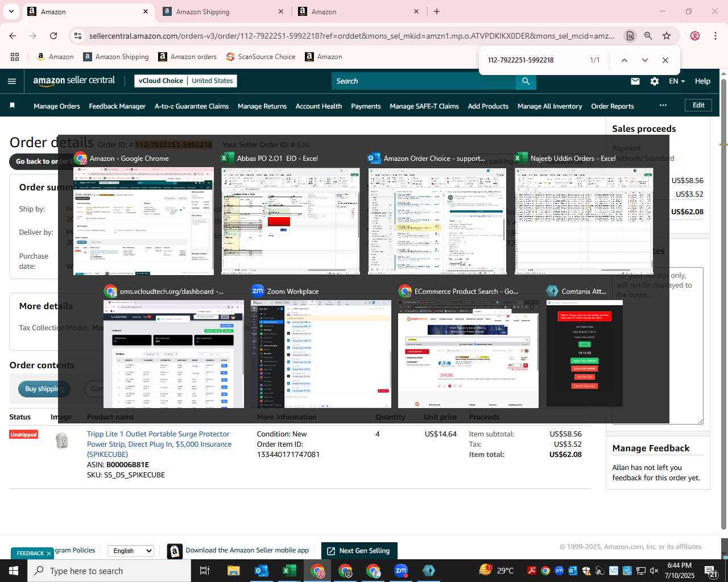The width and height of the screenshot is (728, 582).
Task: Open Zoom from the taskbar
Action: click(401, 571)
